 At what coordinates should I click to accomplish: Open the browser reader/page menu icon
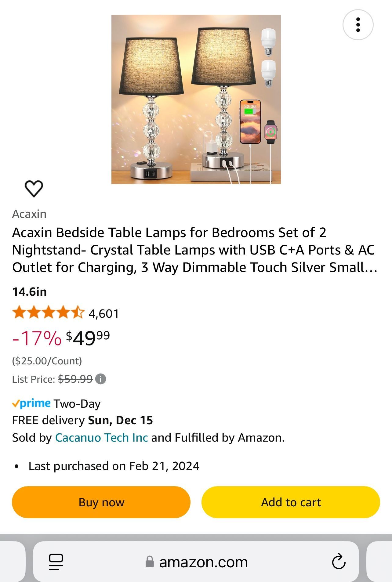pos(56,562)
